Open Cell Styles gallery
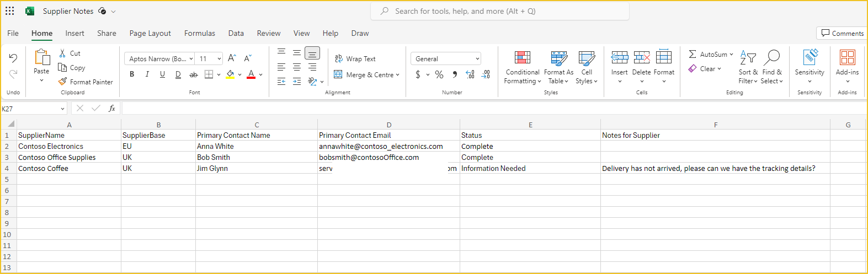 tap(587, 67)
